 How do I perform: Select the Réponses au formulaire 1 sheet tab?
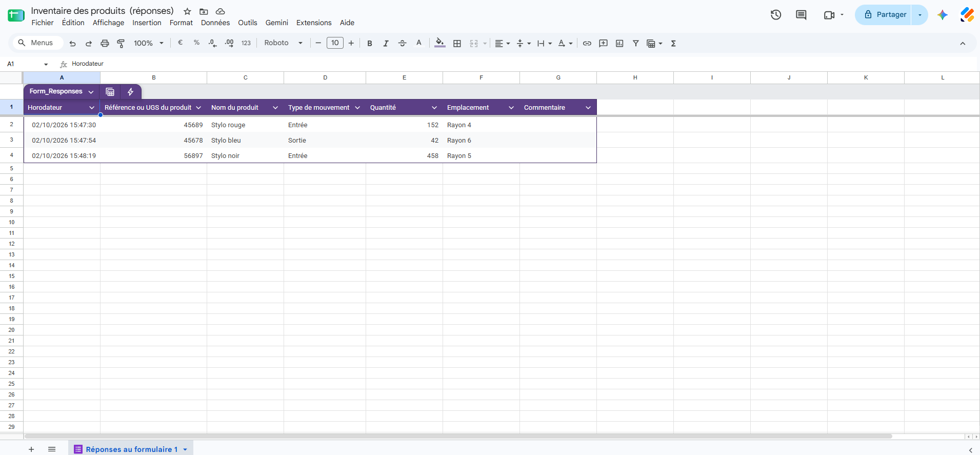(131, 449)
